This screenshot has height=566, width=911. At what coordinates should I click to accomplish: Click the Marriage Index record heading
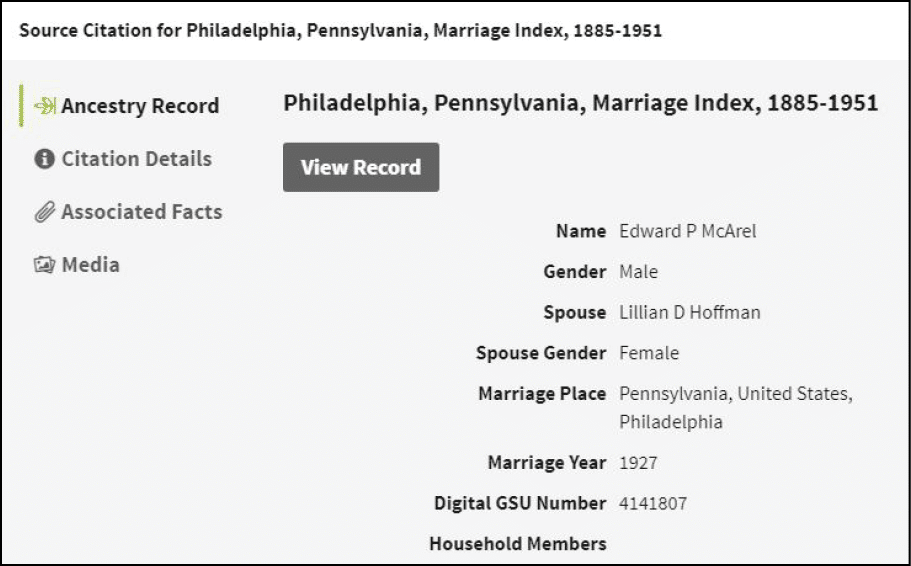click(580, 103)
